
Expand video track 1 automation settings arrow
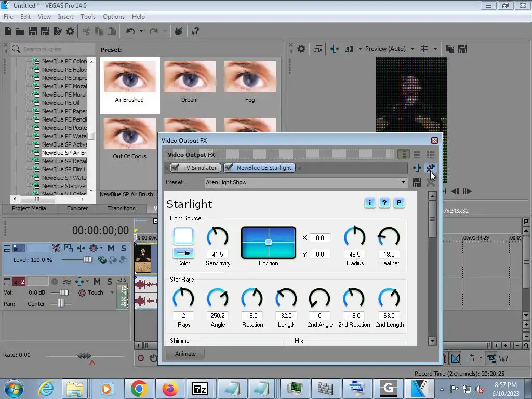coord(101,249)
